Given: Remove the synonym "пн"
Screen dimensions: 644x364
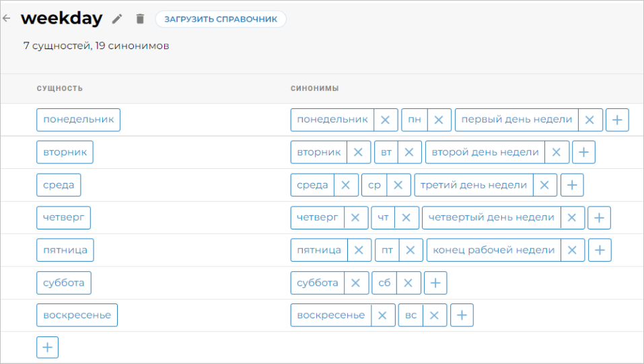Looking at the screenshot, I should (x=439, y=120).
